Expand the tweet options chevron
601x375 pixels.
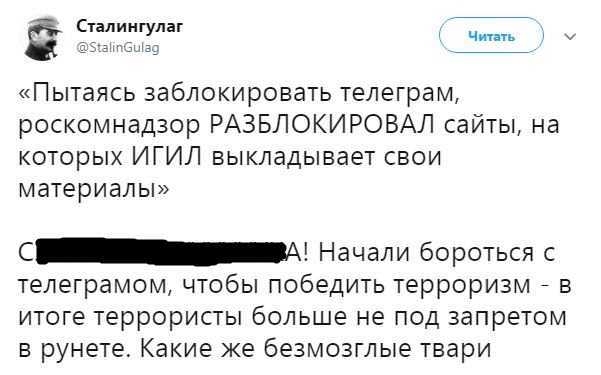click(x=571, y=37)
